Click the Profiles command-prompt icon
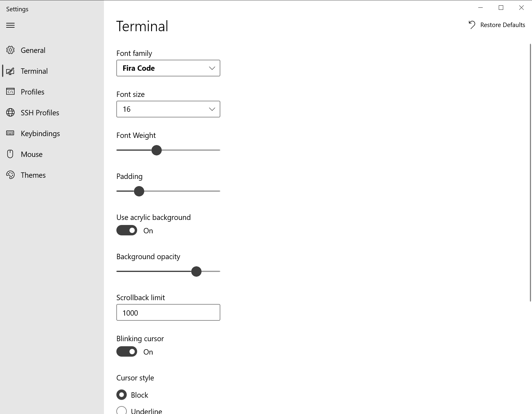The width and height of the screenshot is (532, 414). click(x=10, y=92)
